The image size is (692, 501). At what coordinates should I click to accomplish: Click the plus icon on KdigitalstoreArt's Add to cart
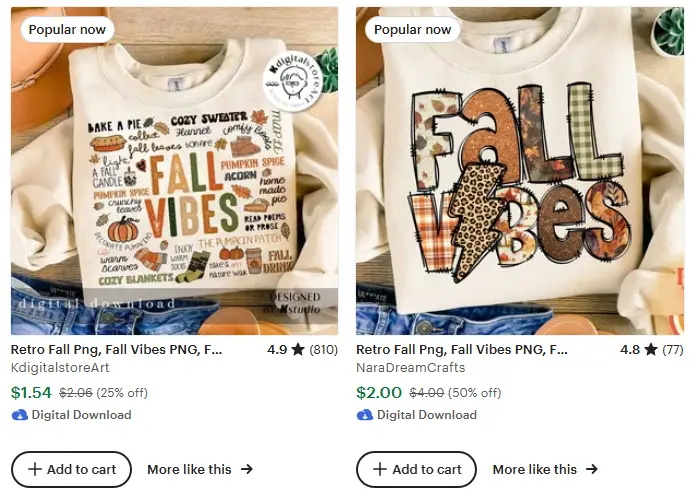point(34,469)
